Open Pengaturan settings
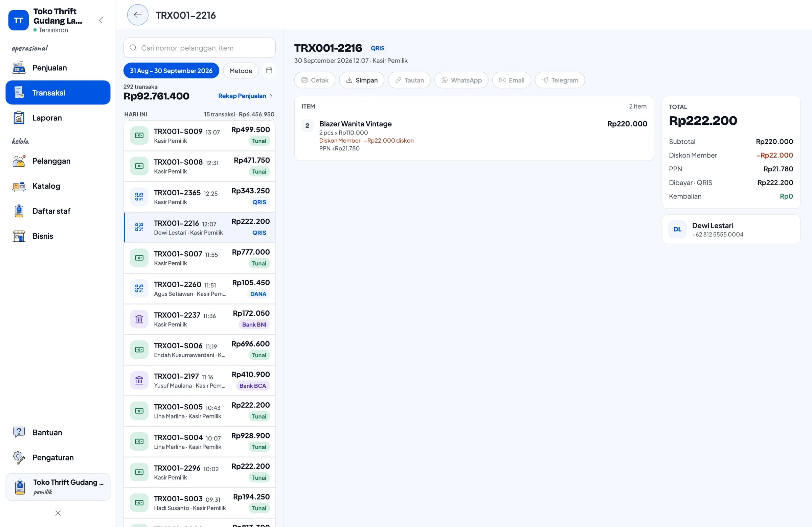This screenshot has height=527, width=812. [x=58, y=457]
